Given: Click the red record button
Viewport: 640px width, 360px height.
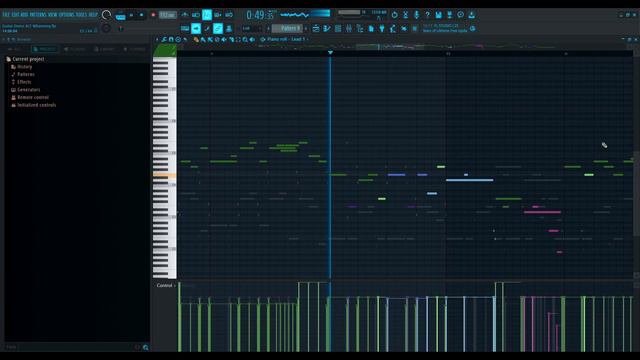Looking at the screenshot, I should [x=153, y=15].
